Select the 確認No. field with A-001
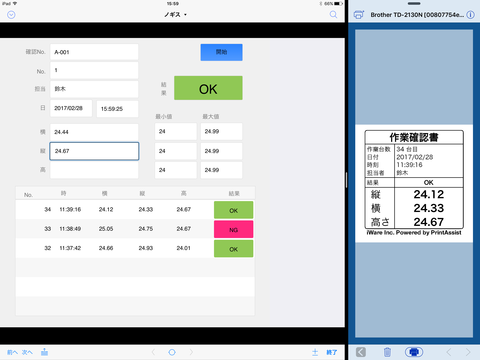 pyautogui.click(x=94, y=52)
